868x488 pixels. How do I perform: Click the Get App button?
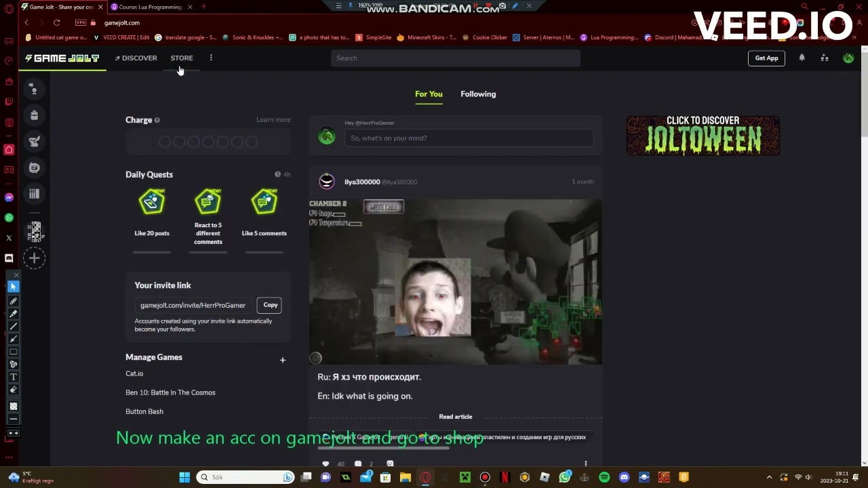[x=767, y=58]
